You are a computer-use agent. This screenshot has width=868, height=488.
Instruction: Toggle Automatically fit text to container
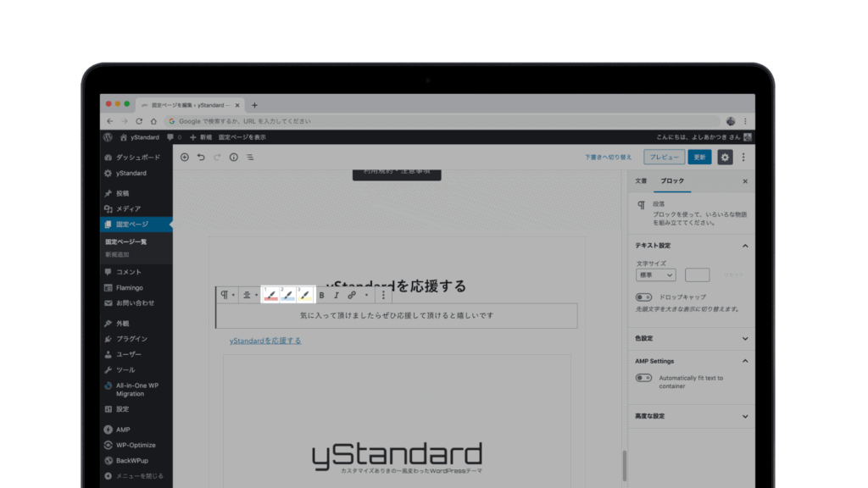pyautogui.click(x=643, y=378)
